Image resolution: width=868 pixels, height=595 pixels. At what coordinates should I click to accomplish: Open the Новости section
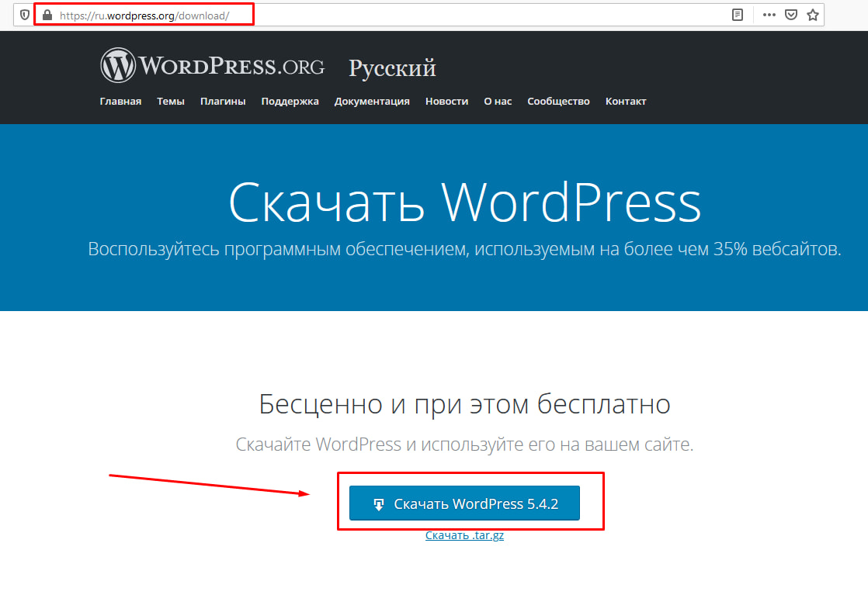(446, 101)
